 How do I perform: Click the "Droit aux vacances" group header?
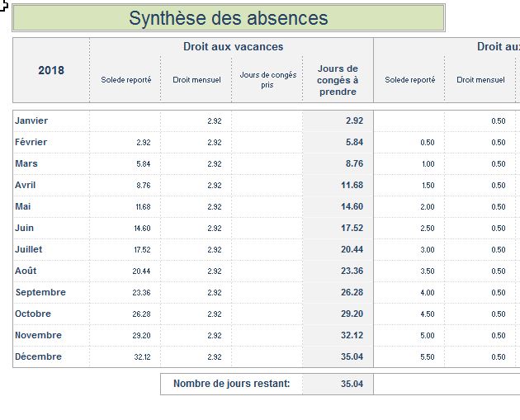(233, 47)
